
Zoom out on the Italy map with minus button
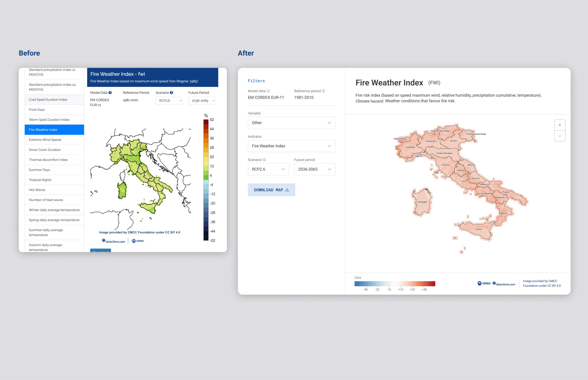click(x=560, y=136)
